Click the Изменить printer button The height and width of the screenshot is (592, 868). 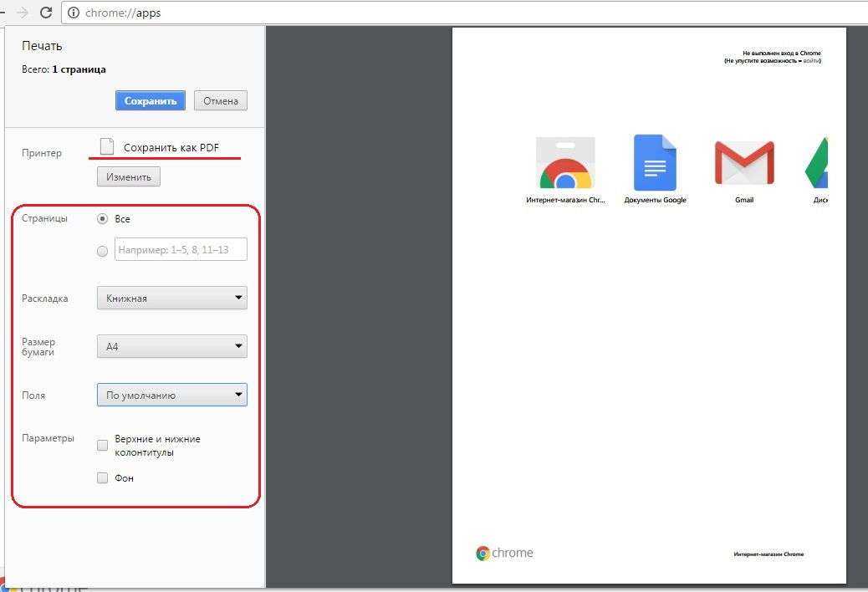129,177
